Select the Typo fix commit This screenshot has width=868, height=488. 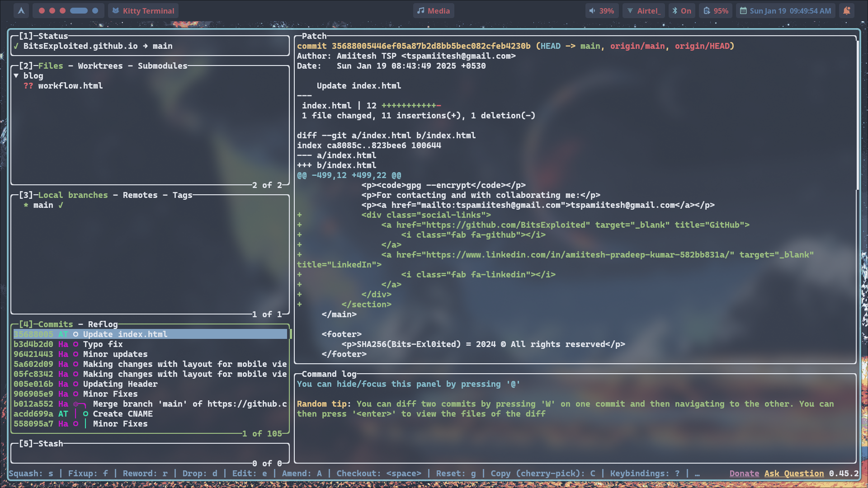tap(103, 344)
